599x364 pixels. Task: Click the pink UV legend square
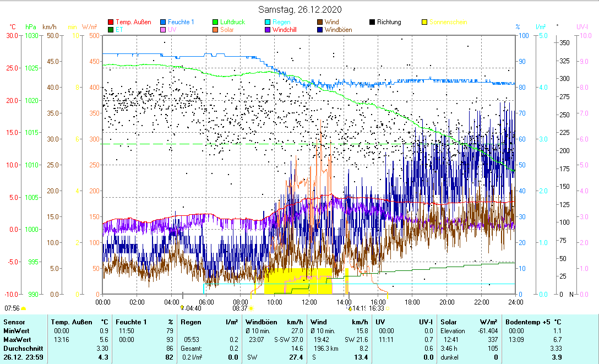click(163, 30)
